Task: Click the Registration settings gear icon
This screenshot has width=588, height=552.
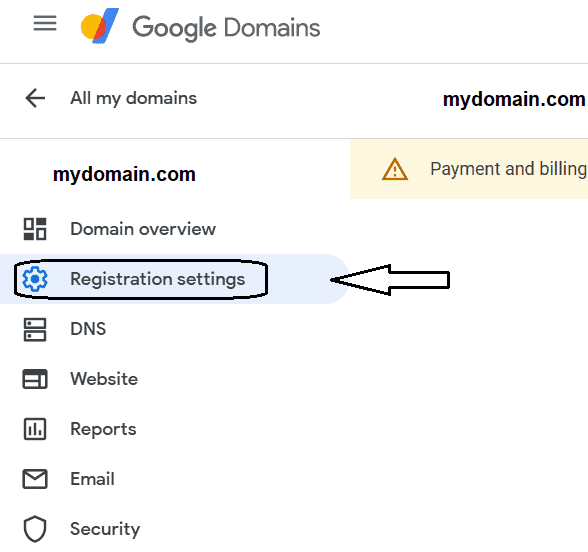Action: click(35, 279)
